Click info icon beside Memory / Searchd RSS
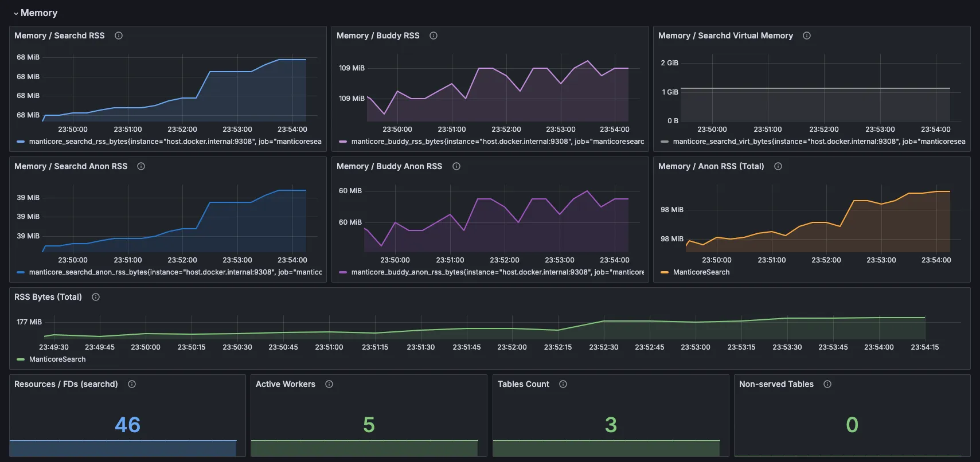The image size is (980, 462). 119,36
